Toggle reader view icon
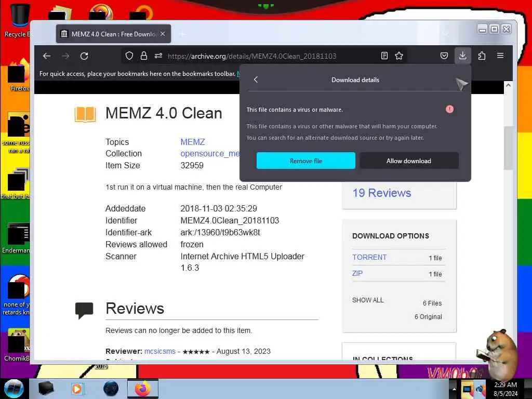This screenshot has height=399, width=532. click(384, 56)
